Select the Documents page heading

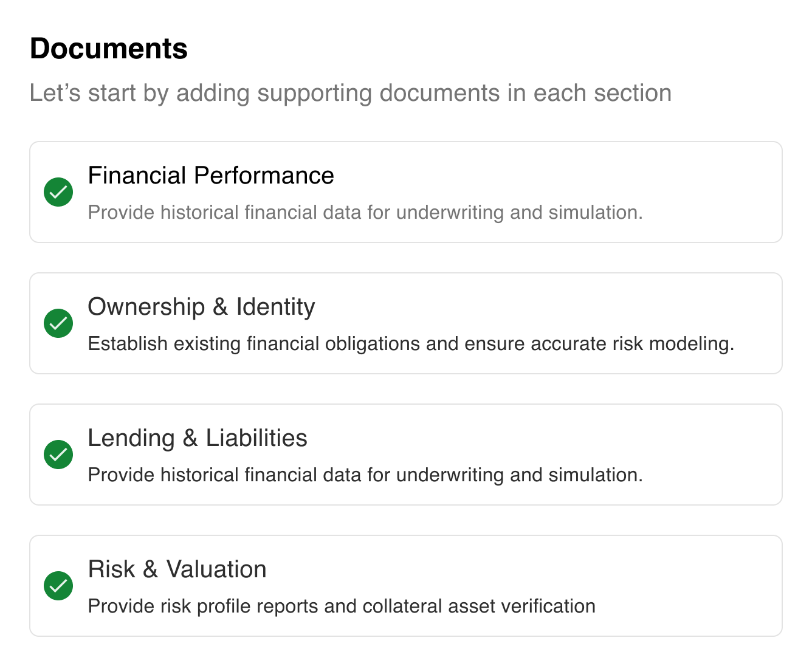[x=108, y=49]
